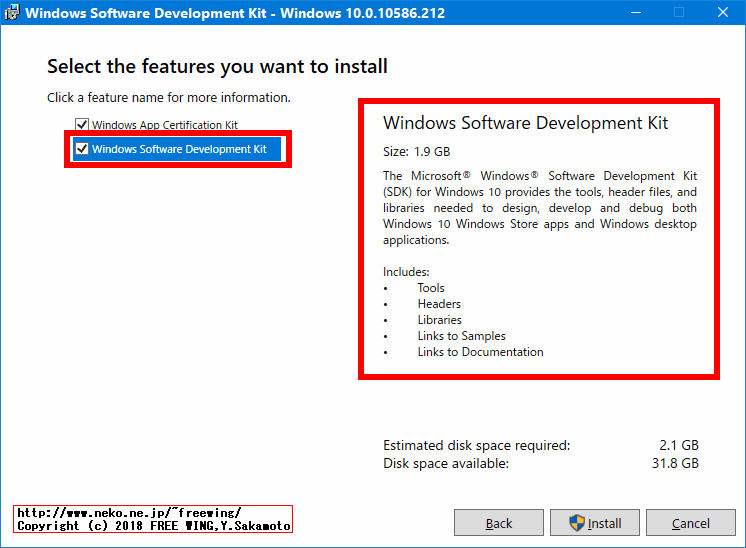Viewport: 746px width, 548px height.
Task: Minimize the SDK setup window
Action: click(x=636, y=12)
